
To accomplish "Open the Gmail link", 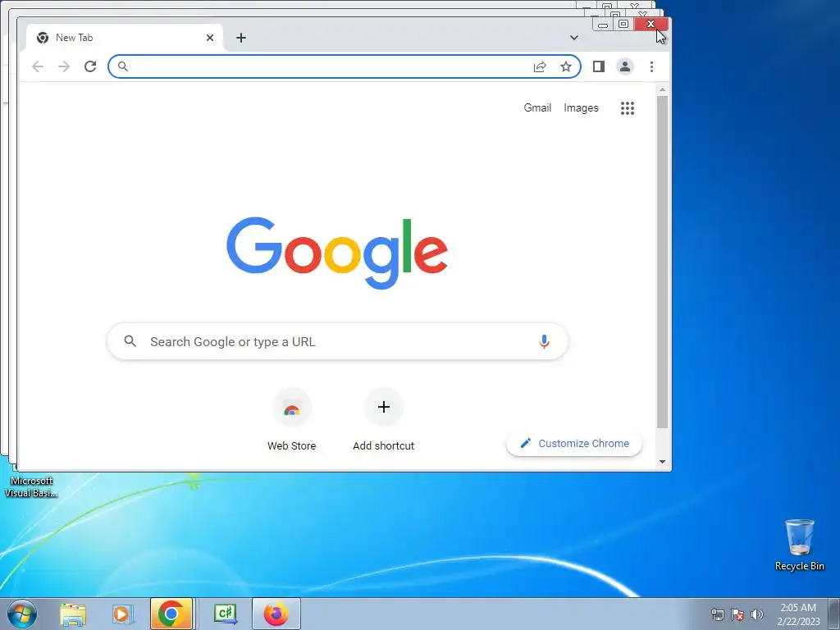I will 537,107.
